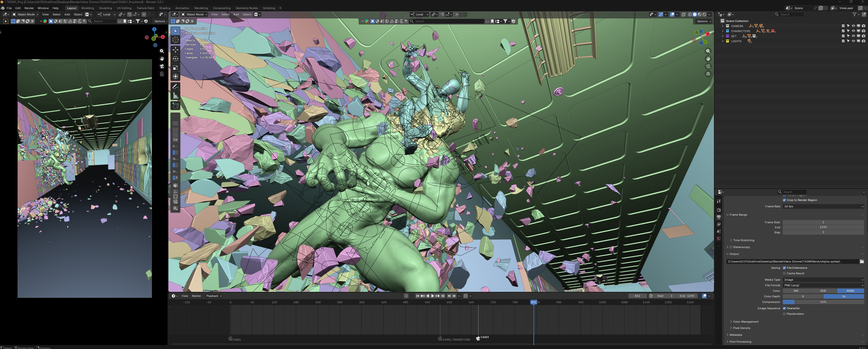Disable the checkbox on the SET collection

coord(843,36)
